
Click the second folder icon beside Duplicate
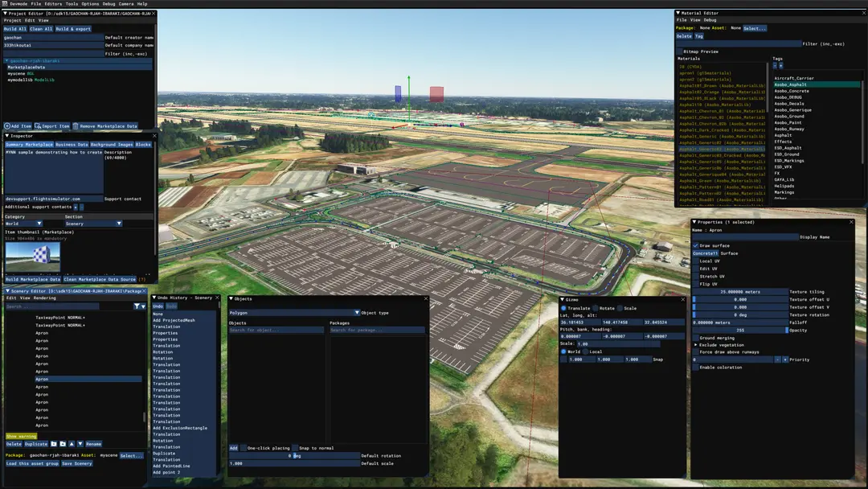pos(63,444)
